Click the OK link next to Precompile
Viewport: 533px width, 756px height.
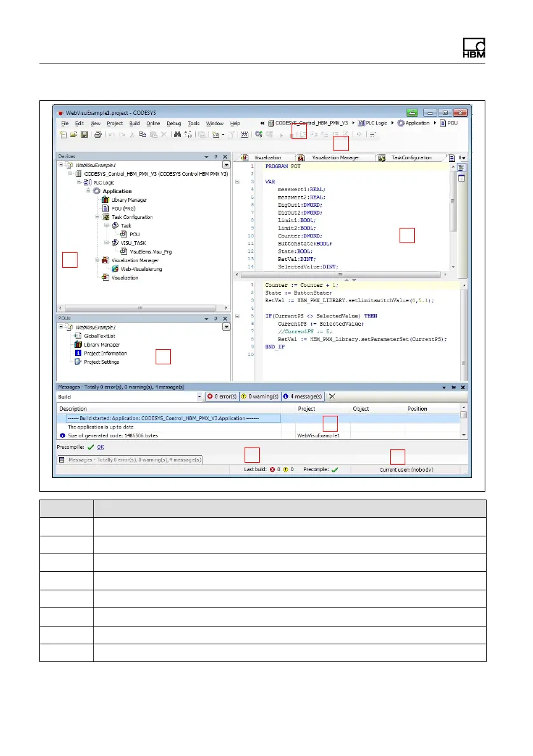100,447
